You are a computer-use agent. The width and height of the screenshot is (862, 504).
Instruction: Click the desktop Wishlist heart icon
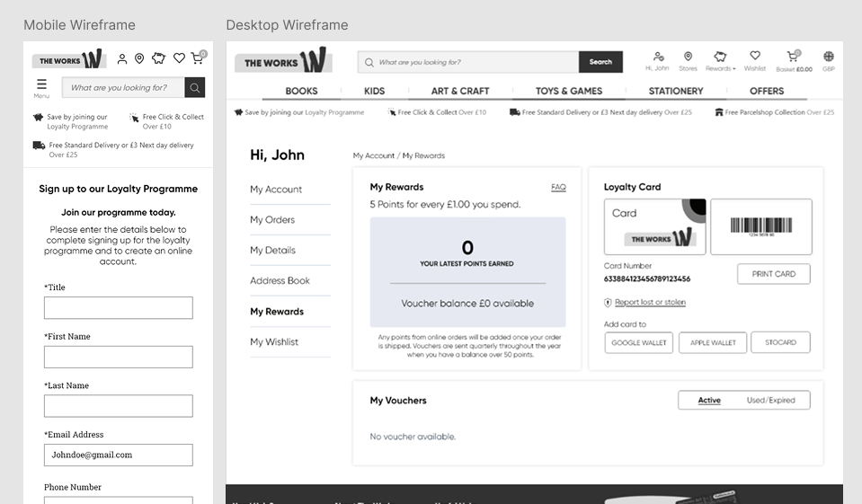(755, 57)
